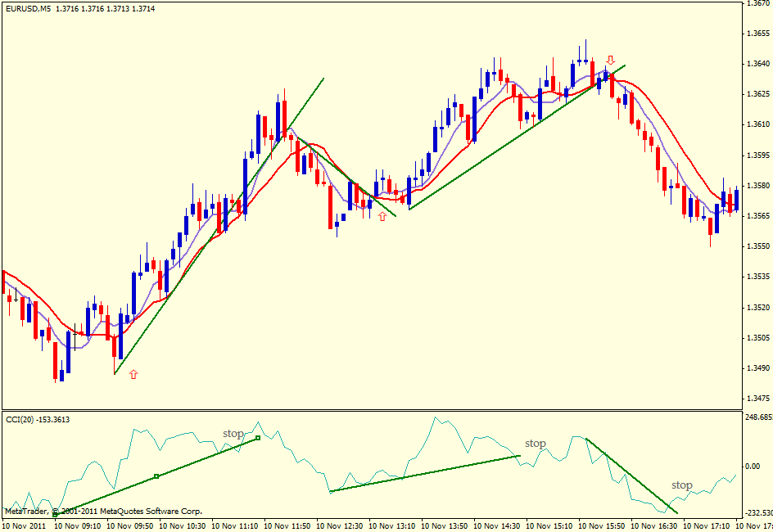Click the 10 Nov 15:10 time marker

[552, 525]
